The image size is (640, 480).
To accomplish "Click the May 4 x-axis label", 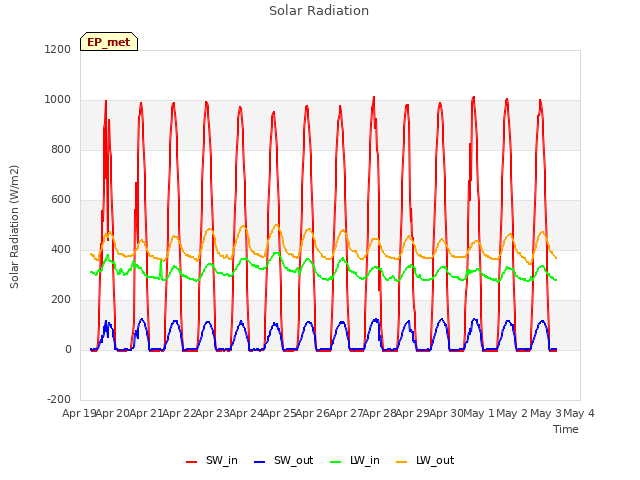I will 579,413.
